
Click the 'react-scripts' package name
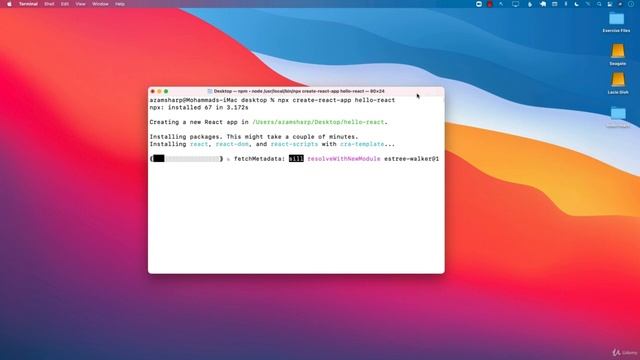pyautogui.click(x=294, y=144)
